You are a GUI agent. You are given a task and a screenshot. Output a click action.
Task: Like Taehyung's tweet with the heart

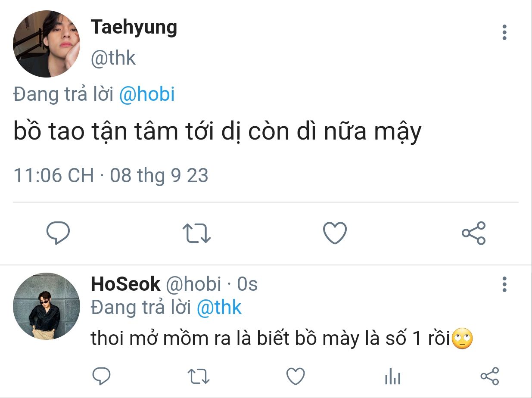(x=335, y=233)
